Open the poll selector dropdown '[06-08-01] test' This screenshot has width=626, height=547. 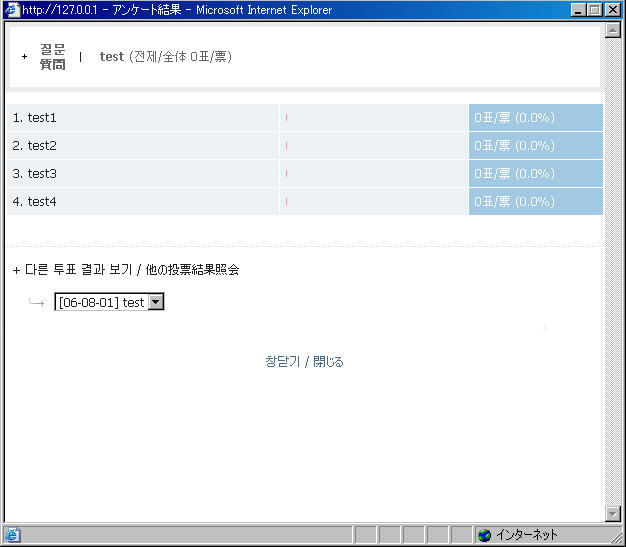click(x=109, y=302)
